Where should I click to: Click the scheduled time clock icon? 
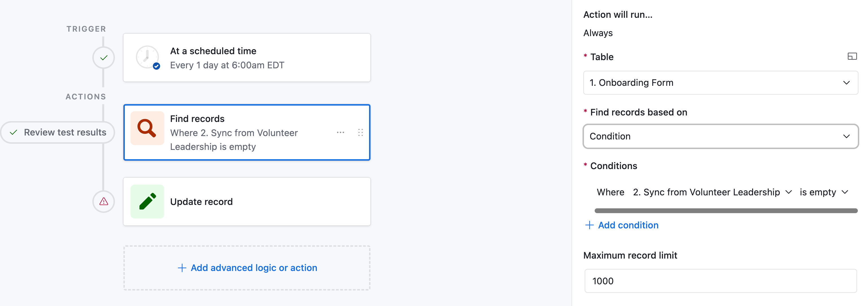click(x=148, y=57)
